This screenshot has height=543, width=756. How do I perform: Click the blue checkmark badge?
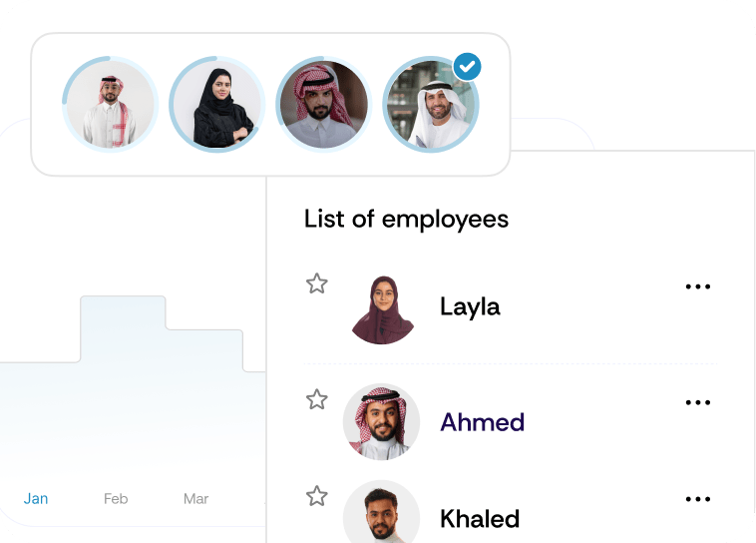tap(468, 67)
